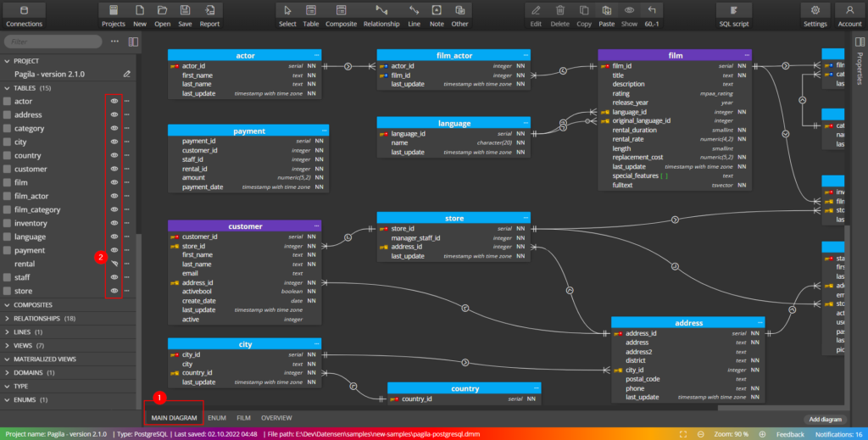This screenshot has height=440, width=868.
Task: Tick the checkbox next to customer table
Action: (x=8, y=170)
